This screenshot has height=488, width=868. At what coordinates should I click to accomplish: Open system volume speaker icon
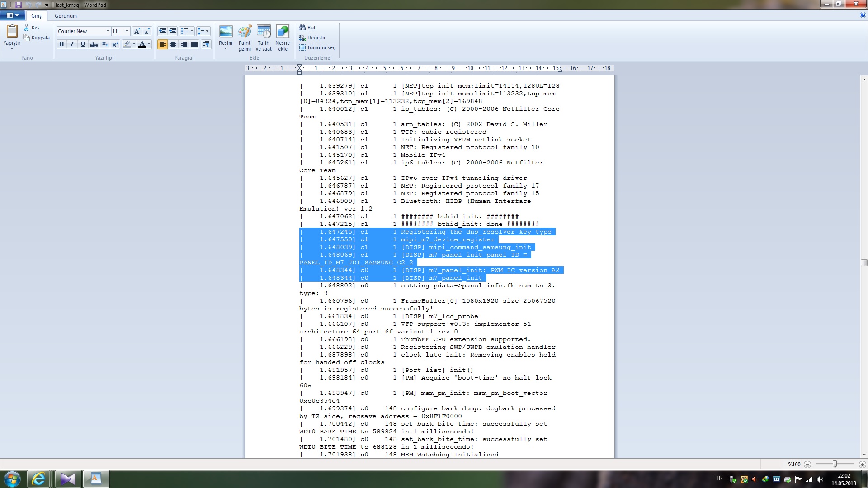point(820,479)
